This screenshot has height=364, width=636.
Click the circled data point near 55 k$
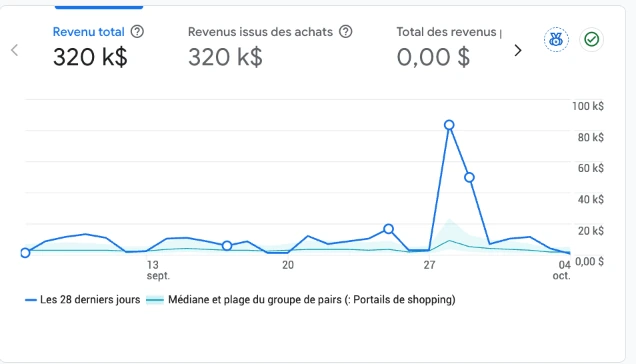click(469, 177)
